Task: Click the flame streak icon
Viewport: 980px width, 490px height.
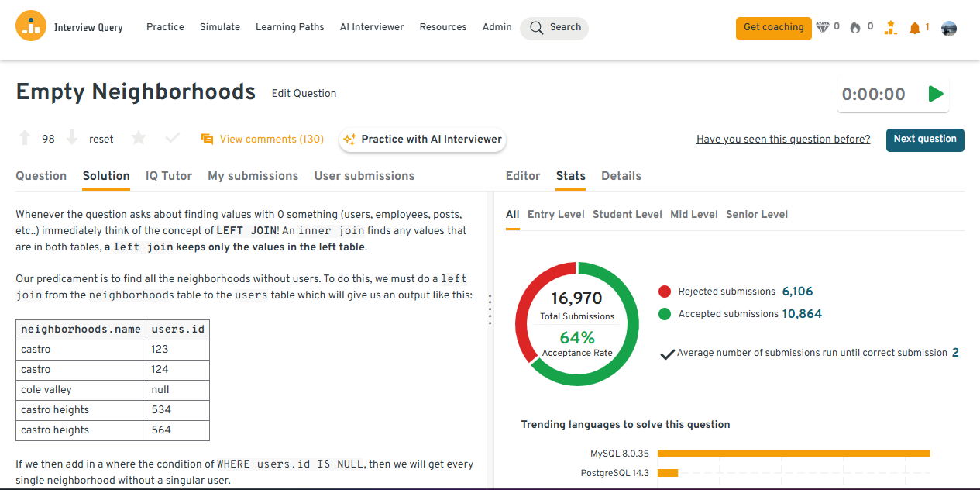Action: pyautogui.click(x=855, y=28)
